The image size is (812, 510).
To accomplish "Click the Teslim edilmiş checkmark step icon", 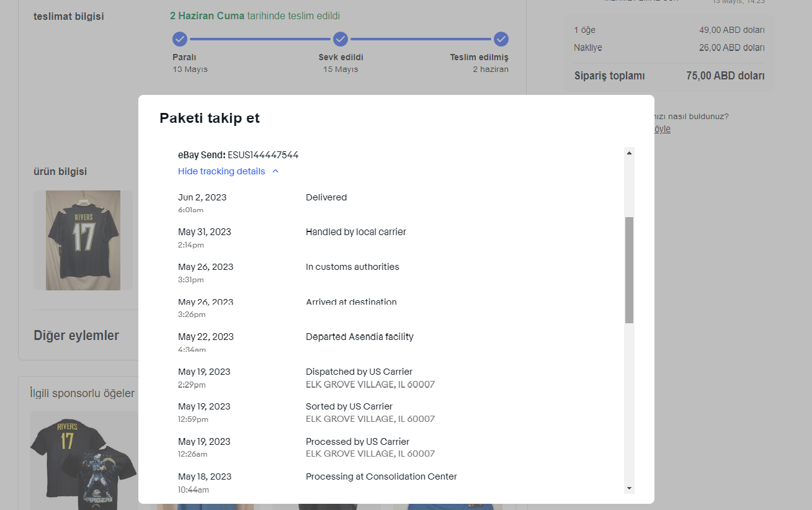I will tap(501, 40).
